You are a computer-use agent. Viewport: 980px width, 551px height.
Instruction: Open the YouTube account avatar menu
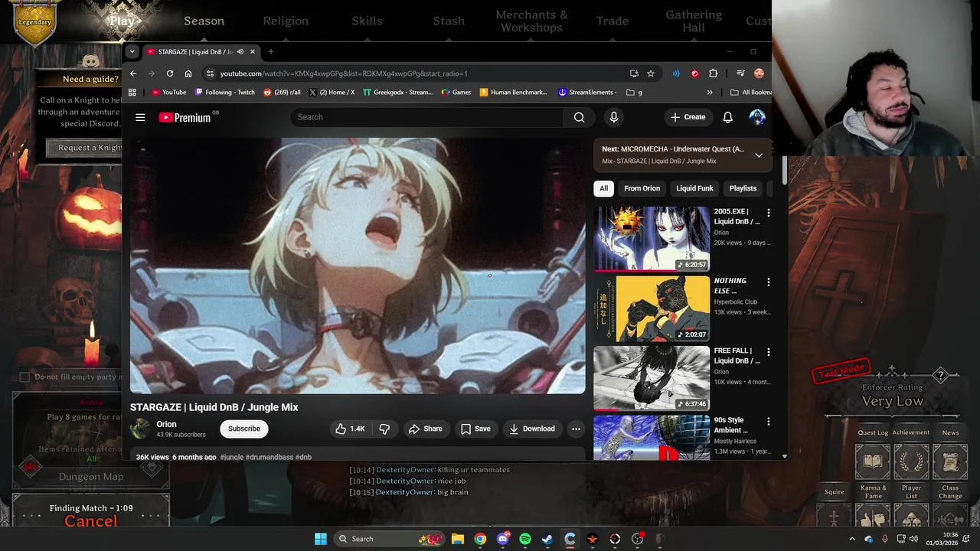pyautogui.click(x=756, y=117)
